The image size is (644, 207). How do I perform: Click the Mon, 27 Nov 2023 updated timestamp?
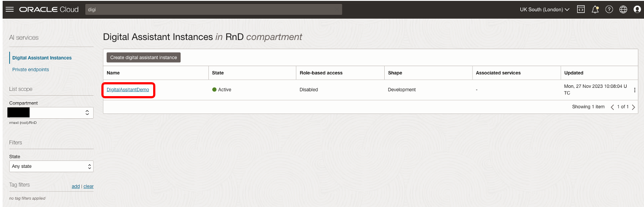[x=596, y=90]
